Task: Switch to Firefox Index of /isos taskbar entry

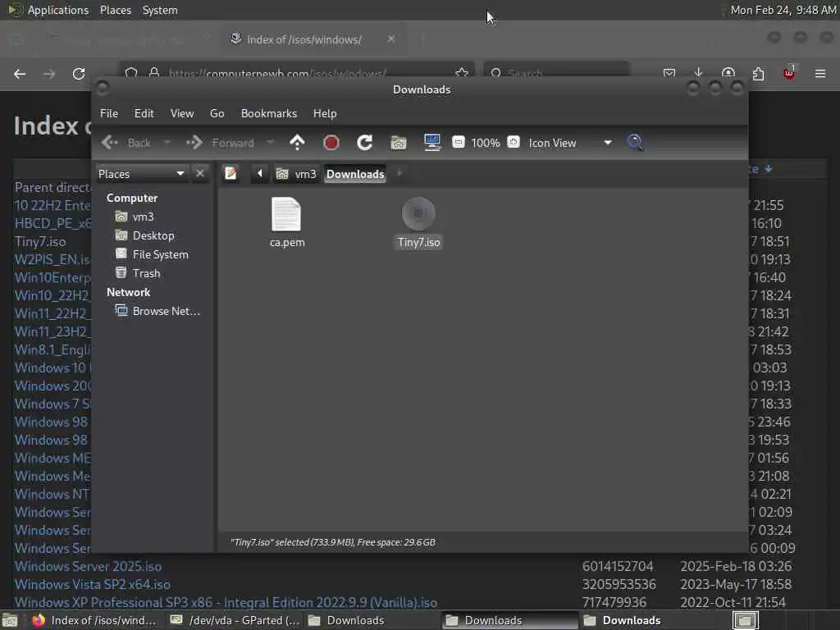Action: (94, 620)
